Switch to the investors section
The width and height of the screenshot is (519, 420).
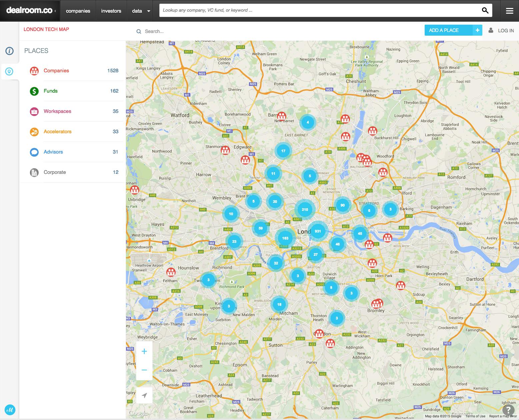(x=111, y=10)
